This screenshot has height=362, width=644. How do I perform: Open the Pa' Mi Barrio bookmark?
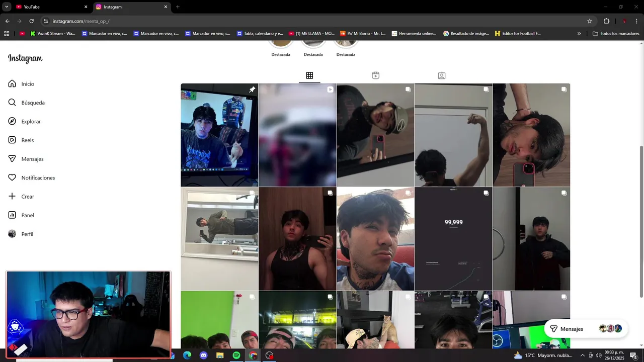[363, 34]
